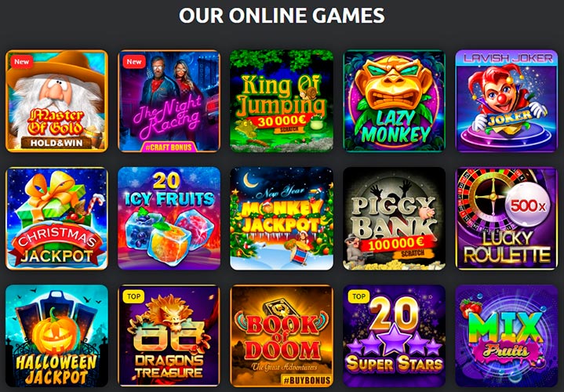This screenshot has height=392, width=564.
Task: Click the TOP badge on 20 Super Stars
Action: 358,296
